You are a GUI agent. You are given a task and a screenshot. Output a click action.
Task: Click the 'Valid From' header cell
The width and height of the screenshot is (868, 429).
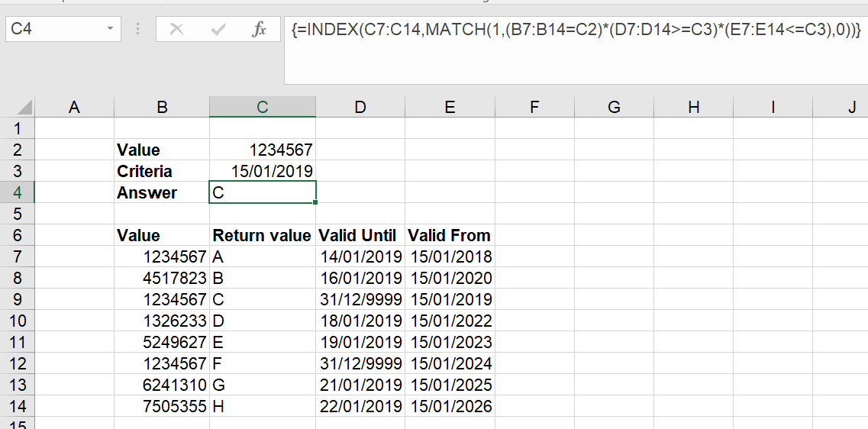[450, 235]
